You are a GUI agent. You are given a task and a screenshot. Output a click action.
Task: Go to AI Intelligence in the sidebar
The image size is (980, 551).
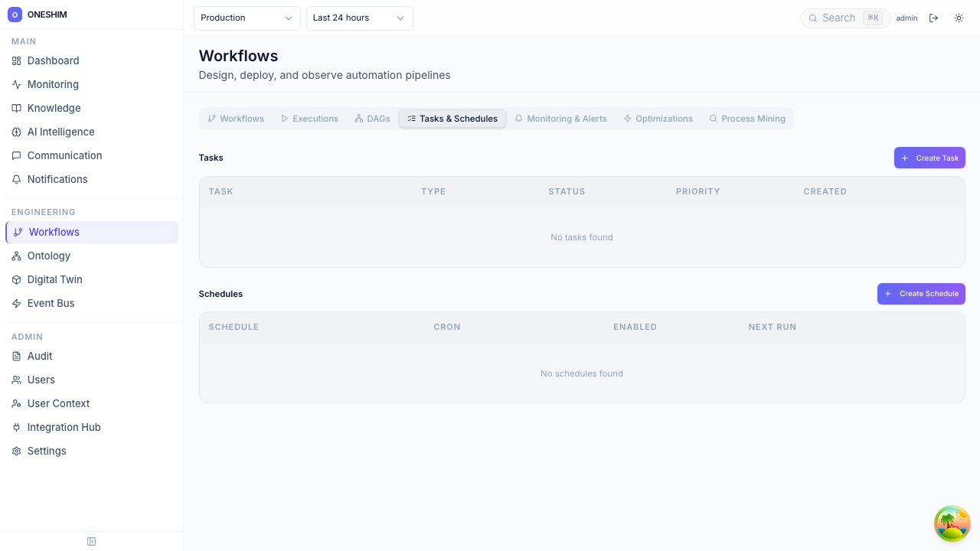[60, 132]
